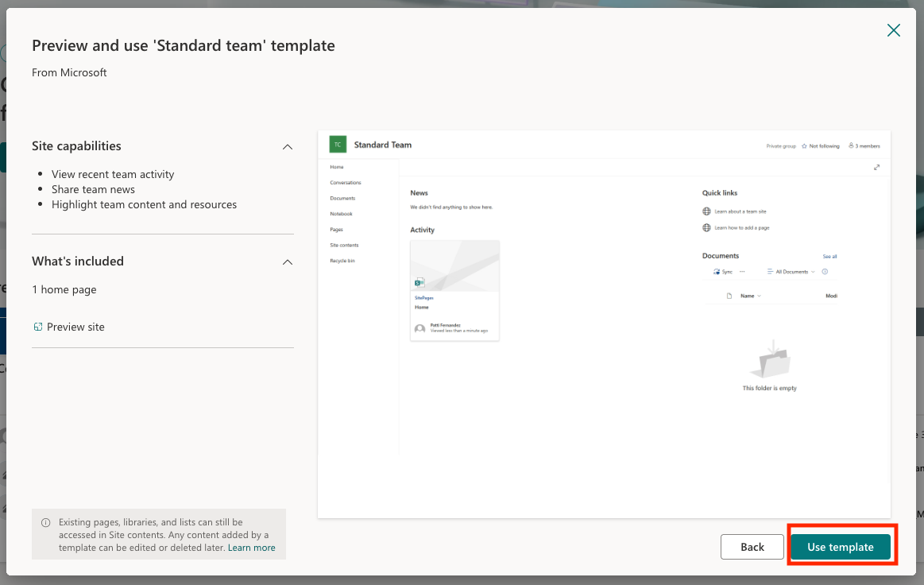Click the green TC site logo

pos(338,145)
